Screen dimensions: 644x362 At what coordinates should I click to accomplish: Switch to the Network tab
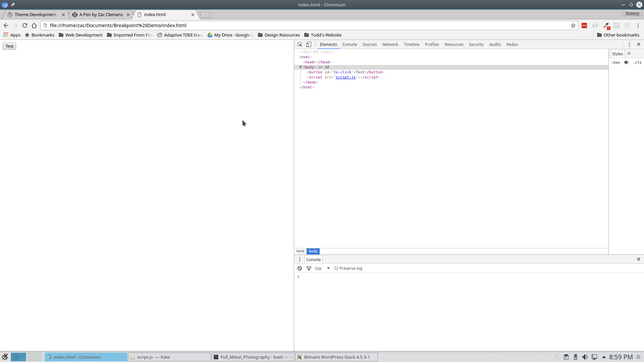pos(390,44)
